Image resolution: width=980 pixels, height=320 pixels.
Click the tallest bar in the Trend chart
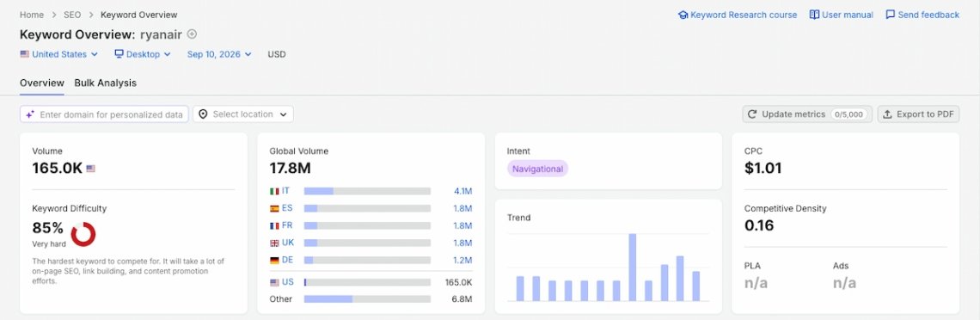pyautogui.click(x=633, y=268)
